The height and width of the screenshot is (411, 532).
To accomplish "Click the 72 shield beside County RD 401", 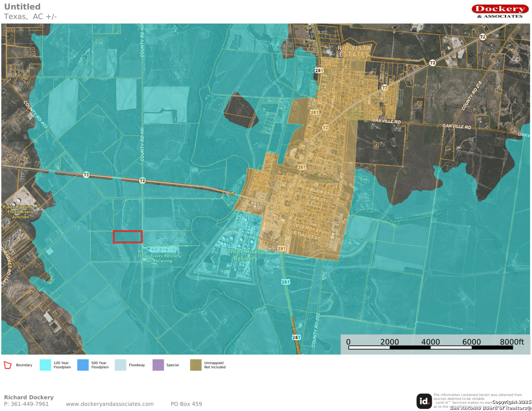I will click(x=142, y=180).
